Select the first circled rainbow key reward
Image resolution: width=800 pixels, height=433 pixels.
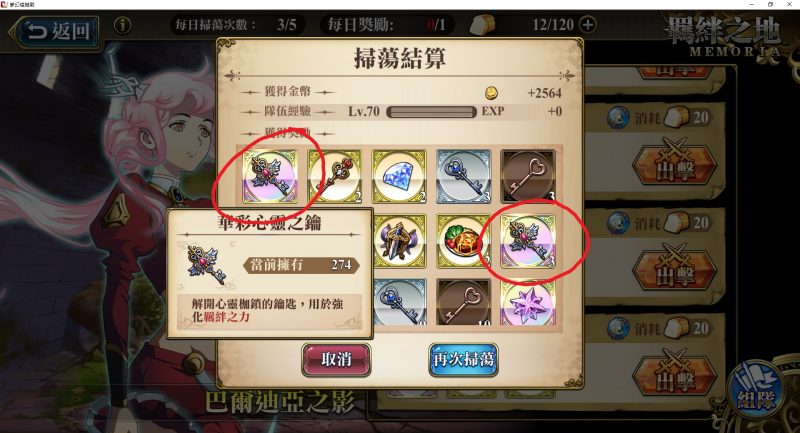click(270, 176)
